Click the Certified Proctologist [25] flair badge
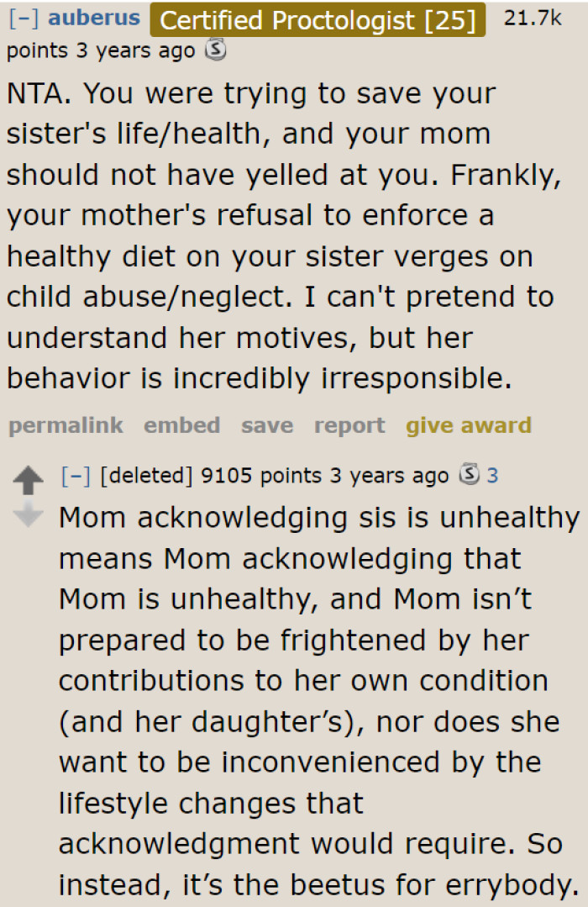588x907 pixels. coord(318,20)
